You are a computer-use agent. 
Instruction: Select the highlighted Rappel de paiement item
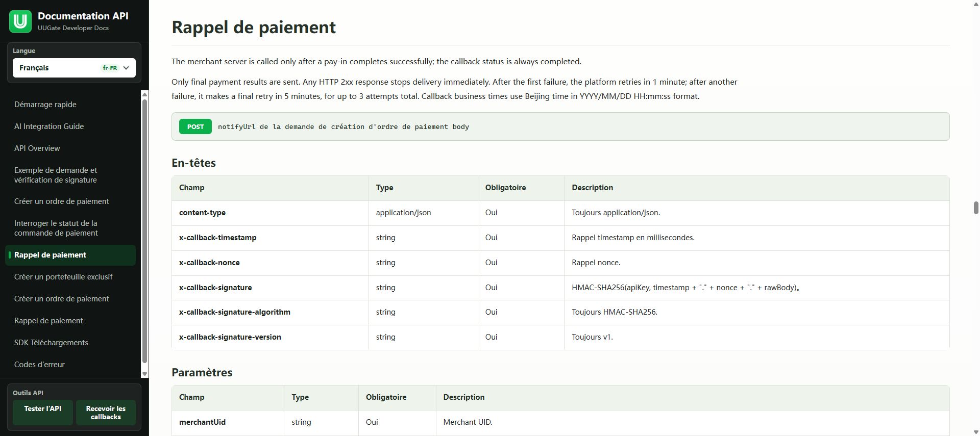pyautogui.click(x=70, y=255)
